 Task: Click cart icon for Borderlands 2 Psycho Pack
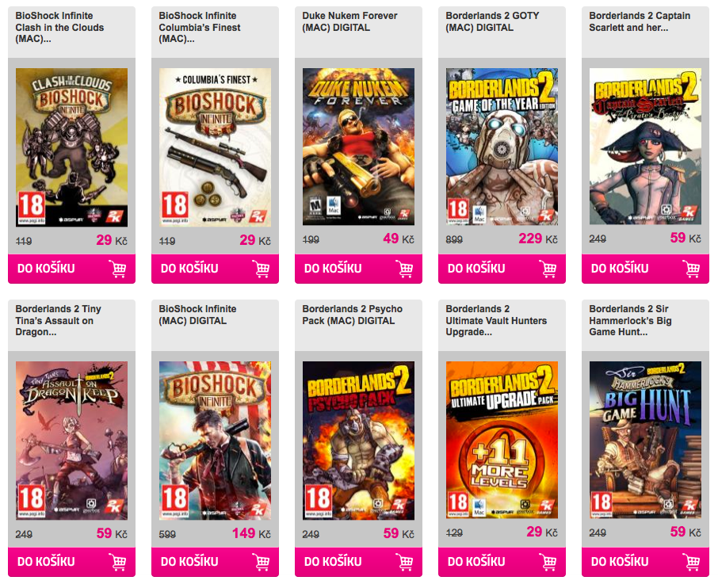[x=404, y=562]
